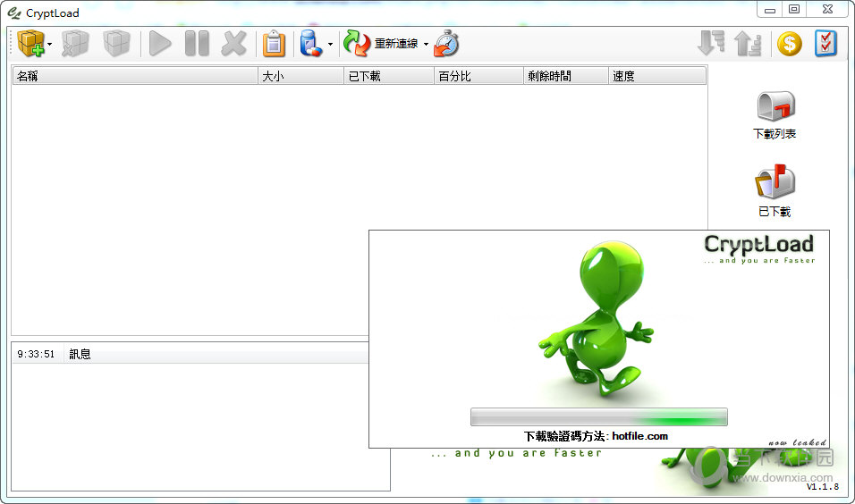Open the dropdown arrow next to add package

click(x=49, y=44)
